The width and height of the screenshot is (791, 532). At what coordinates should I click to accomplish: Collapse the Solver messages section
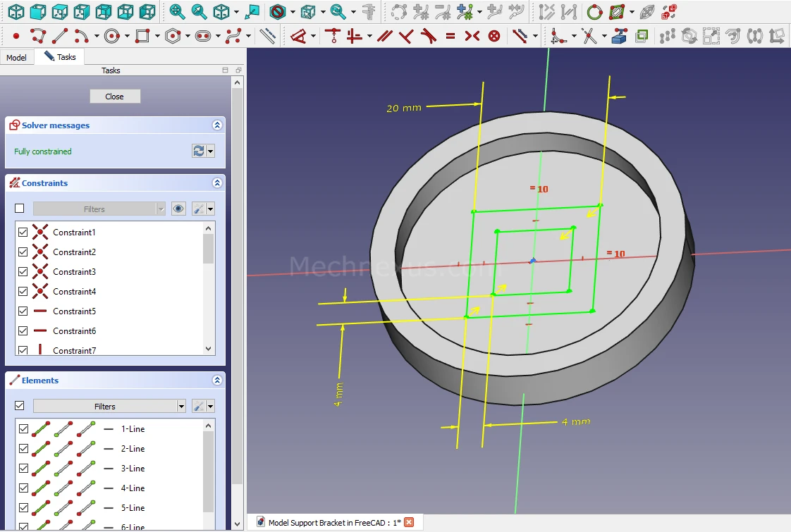click(x=217, y=125)
